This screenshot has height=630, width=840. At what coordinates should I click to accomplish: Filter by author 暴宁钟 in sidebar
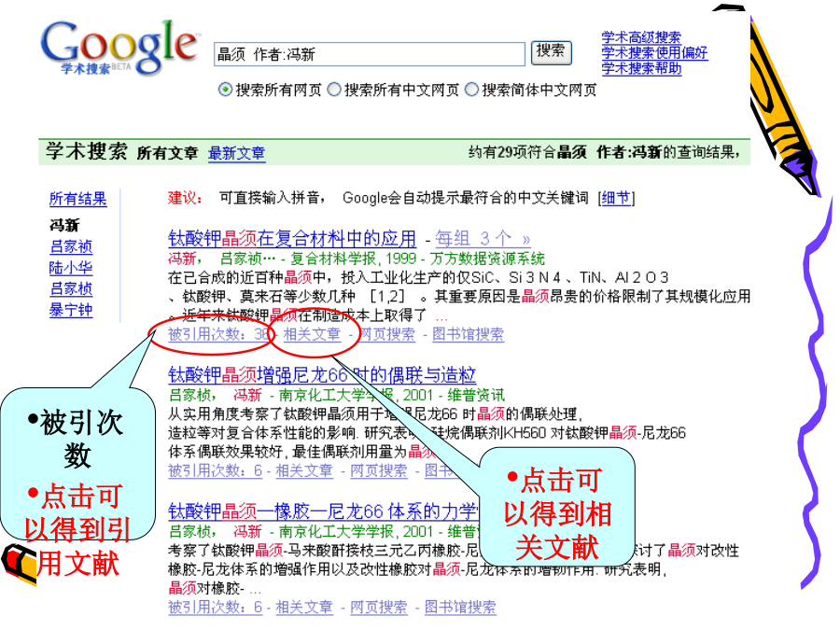coord(71,310)
